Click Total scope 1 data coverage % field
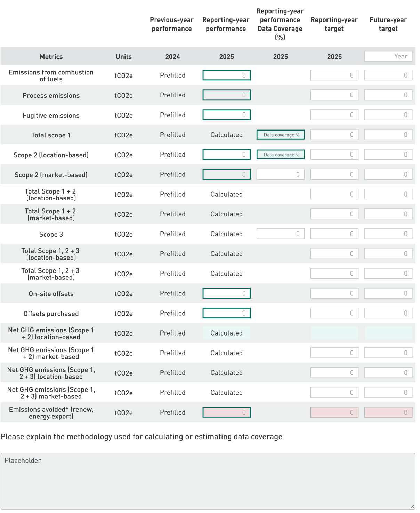This screenshot has height=513, width=420. point(280,135)
